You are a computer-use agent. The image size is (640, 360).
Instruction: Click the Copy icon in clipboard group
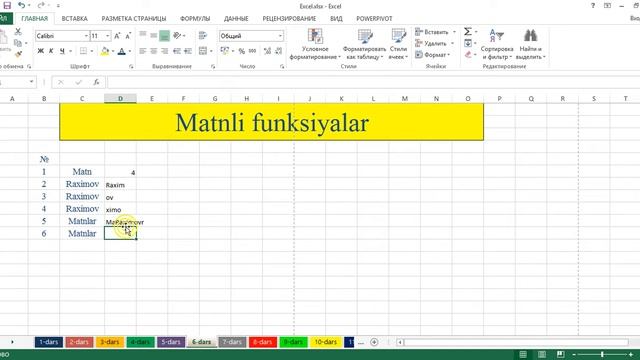coord(18,42)
